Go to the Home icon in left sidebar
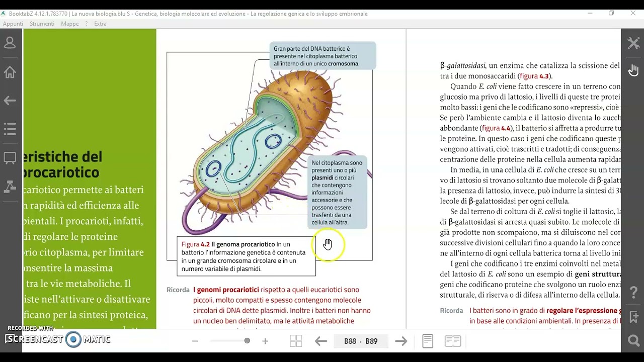Viewport: 644px width, 362px height. (10, 72)
